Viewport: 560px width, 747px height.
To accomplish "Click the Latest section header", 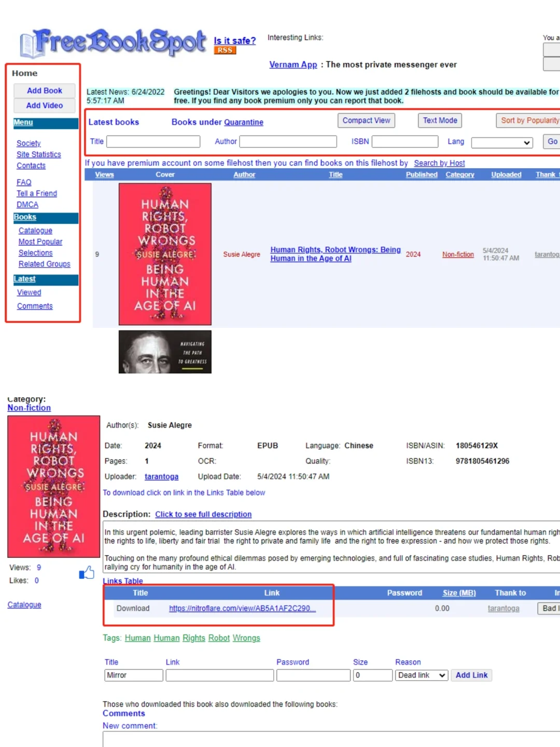I will point(46,279).
